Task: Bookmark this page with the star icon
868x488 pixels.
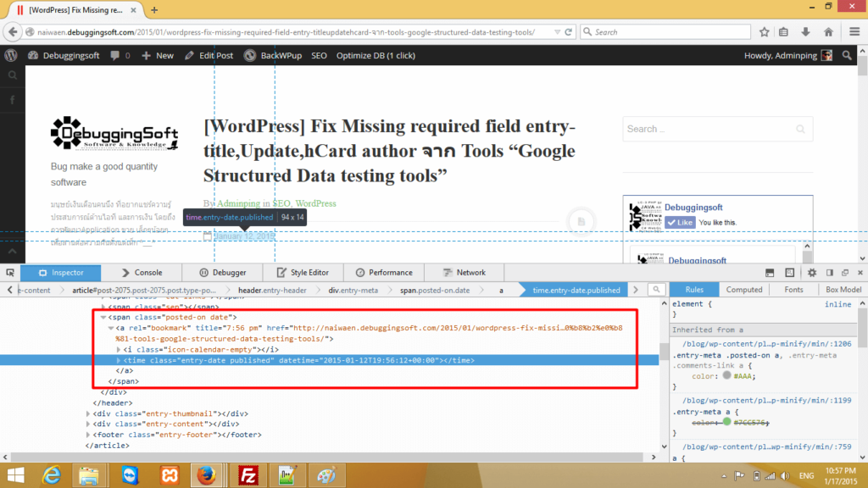Action: (x=764, y=32)
